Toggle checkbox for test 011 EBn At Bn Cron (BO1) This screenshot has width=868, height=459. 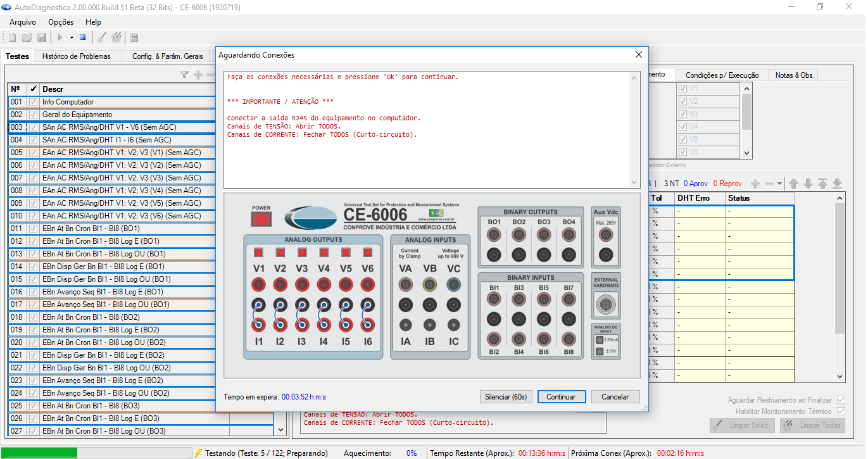coord(33,229)
